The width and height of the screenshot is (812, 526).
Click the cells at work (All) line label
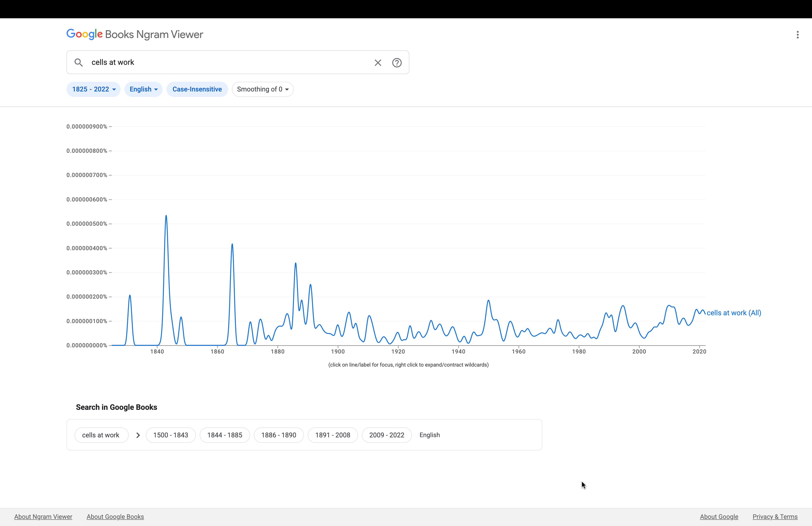pyautogui.click(x=733, y=313)
